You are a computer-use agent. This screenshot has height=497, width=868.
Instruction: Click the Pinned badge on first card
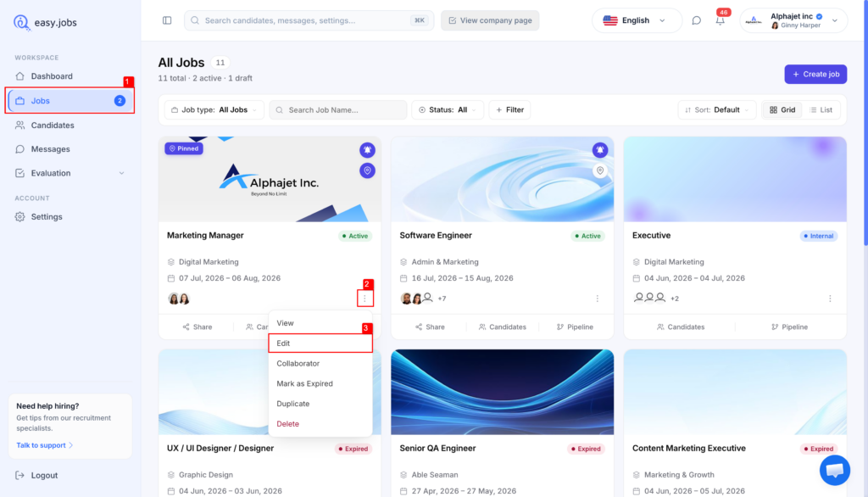click(x=184, y=148)
